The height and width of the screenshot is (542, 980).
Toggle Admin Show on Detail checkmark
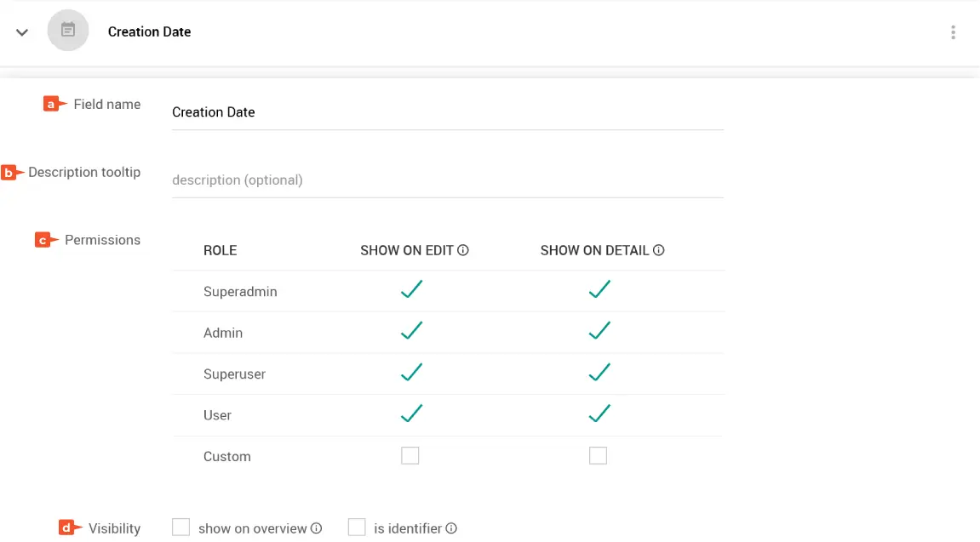point(599,331)
